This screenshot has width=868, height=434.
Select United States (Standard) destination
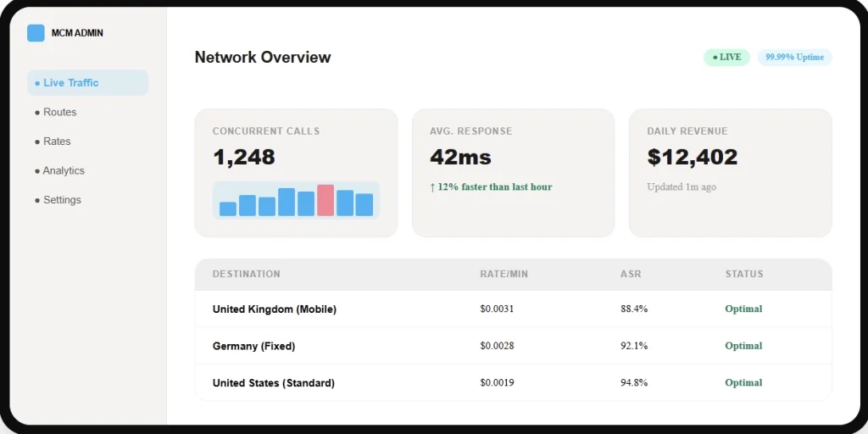(x=274, y=383)
